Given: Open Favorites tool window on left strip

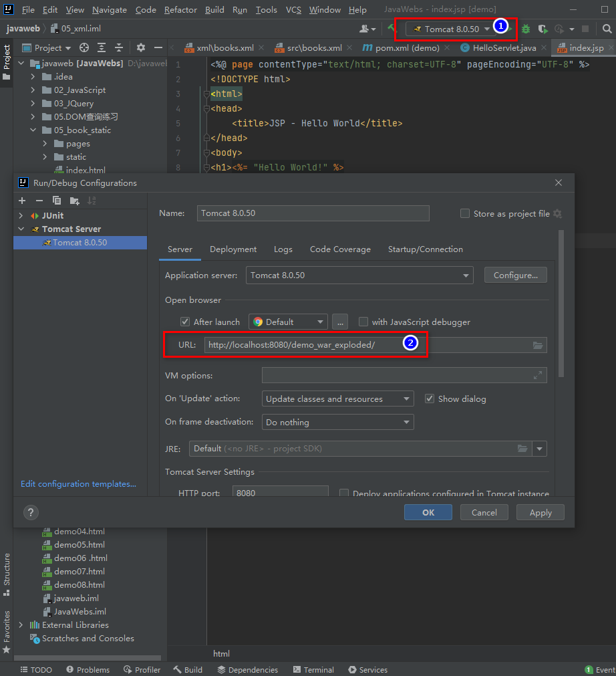Looking at the screenshot, I should [x=7, y=631].
